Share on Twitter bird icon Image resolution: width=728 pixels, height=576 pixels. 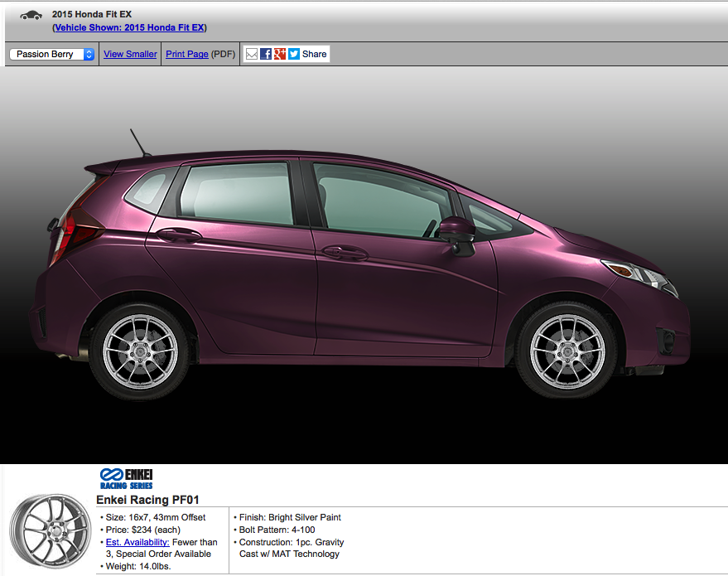294,54
